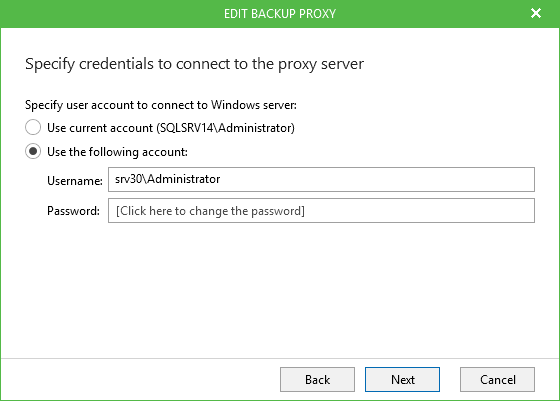Focus the Username input field
The height and width of the screenshot is (401, 560).
point(321,179)
